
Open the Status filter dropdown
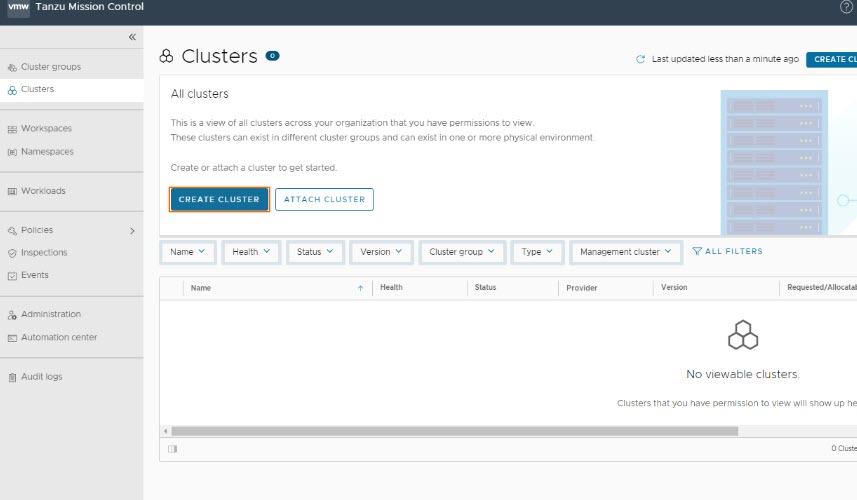click(315, 252)
